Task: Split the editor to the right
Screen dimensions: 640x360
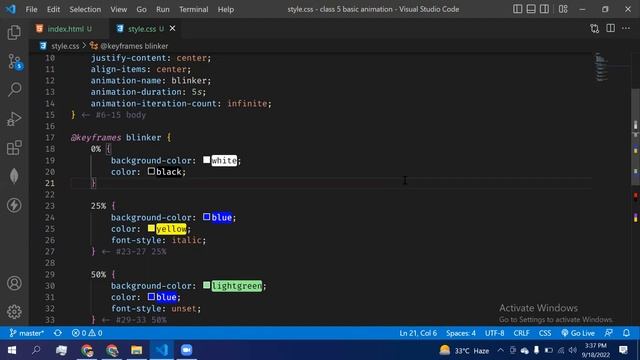Action: click(x=610, y=29)
